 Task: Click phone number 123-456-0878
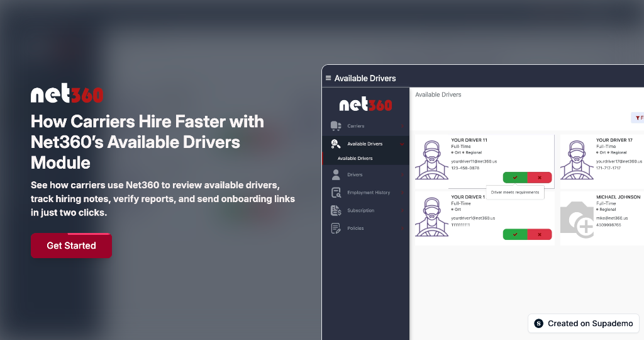[465, 168]
